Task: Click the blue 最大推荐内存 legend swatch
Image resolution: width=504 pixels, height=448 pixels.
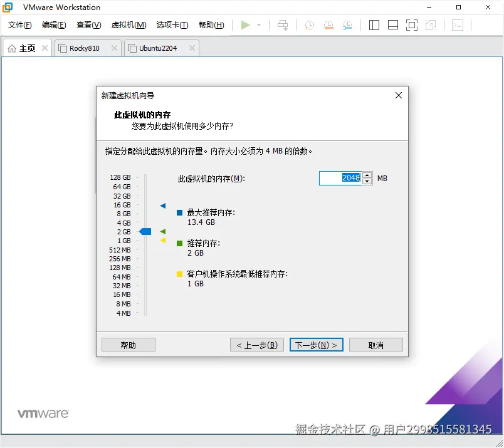Action: [180, 212]
